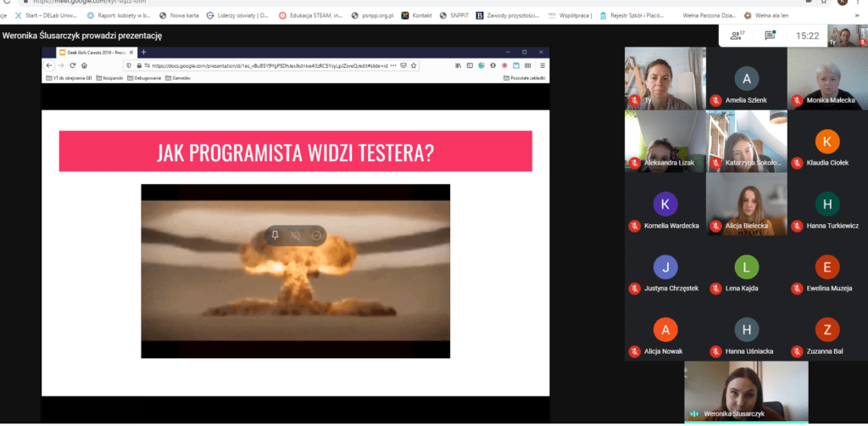Select Weronika Ślusarczyk's video tile
This screenshot has height=426, width=868.
tap(746, 392)
